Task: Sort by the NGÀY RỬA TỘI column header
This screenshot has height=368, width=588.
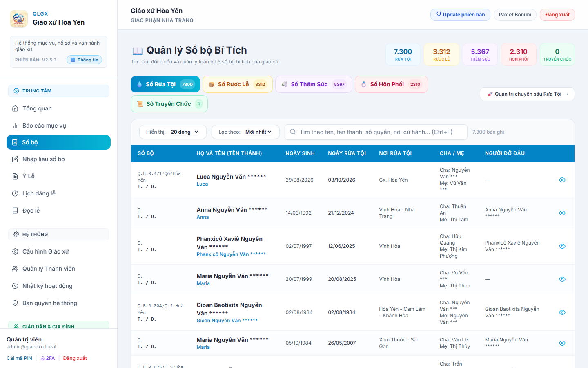Action: point(347,153)
